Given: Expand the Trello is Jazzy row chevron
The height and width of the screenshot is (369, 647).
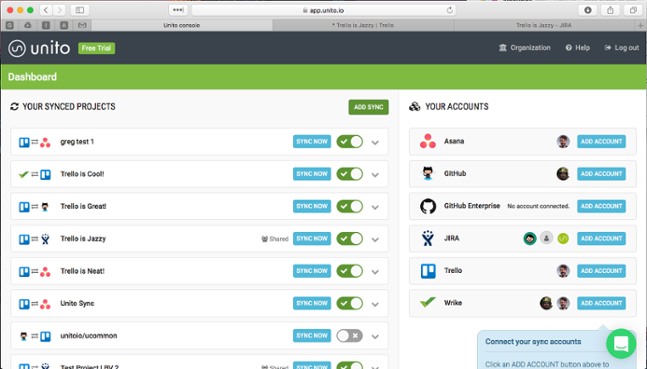Looking at the screenshot, I should tap(375, 239).
